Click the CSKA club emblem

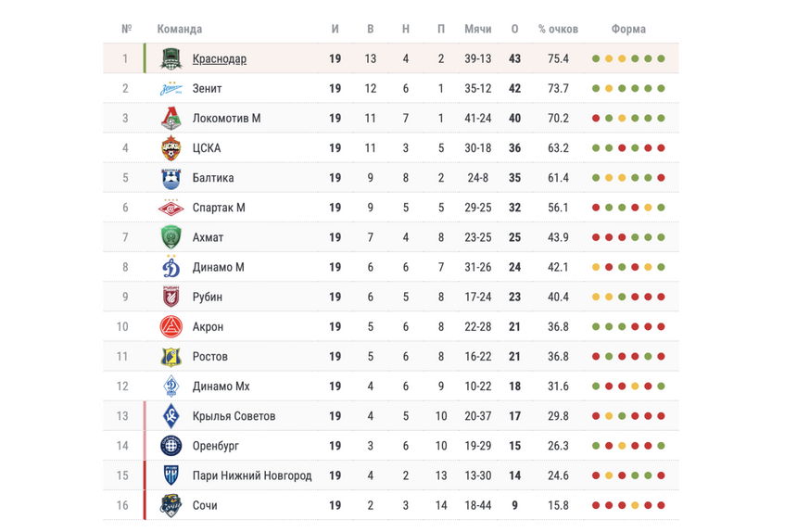171,148
